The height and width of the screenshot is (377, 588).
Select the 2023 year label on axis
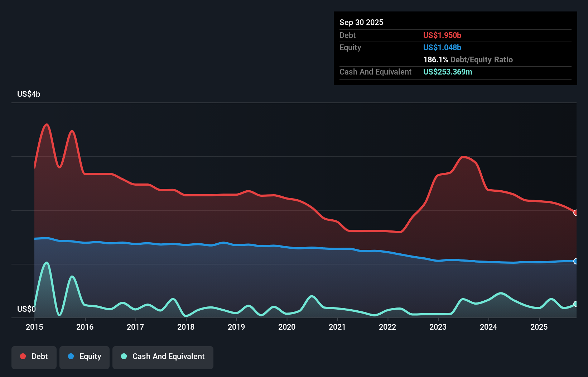click(438, 327)
